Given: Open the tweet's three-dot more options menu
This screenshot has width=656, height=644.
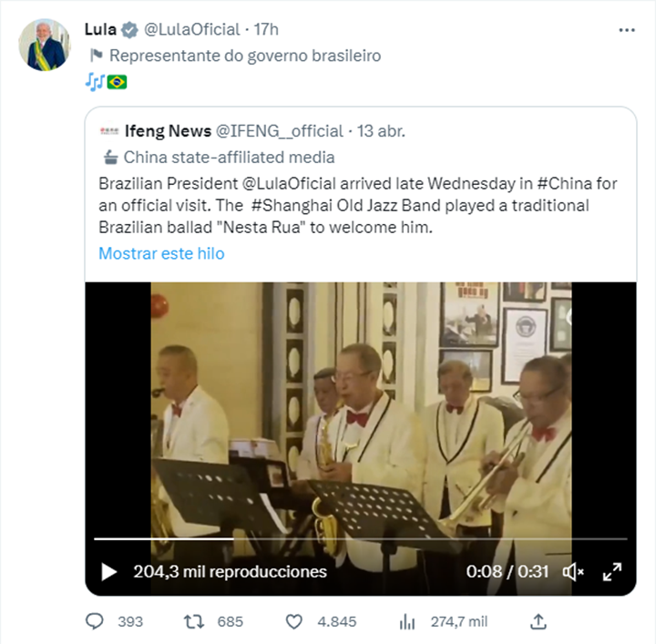Looking at the screenshot, I should (x=626, y=30).
